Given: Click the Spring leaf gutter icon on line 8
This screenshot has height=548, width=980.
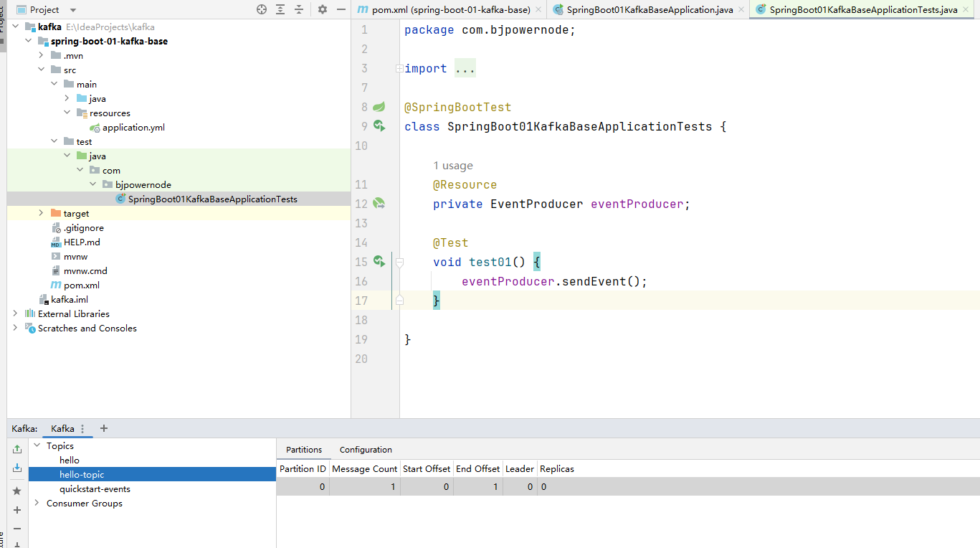Looking at the screenshot, I should [379, 107].
